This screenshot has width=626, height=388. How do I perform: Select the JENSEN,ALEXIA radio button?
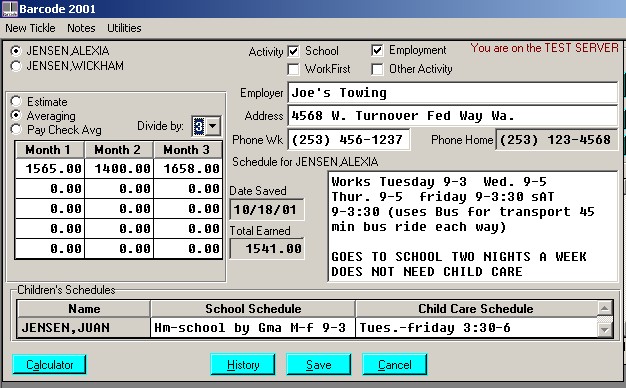pyautogui.click(x=16, y=51)
